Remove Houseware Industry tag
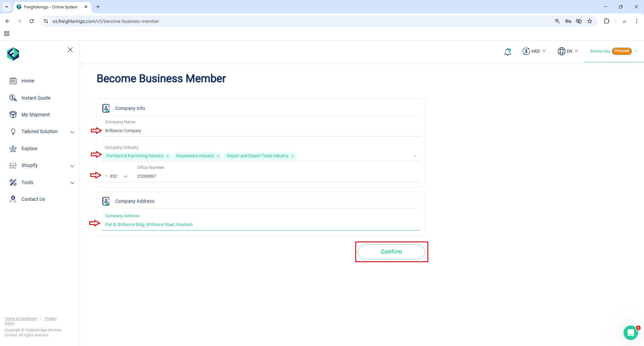This screenshot has height=346, width=644. (x=218, y=156)
